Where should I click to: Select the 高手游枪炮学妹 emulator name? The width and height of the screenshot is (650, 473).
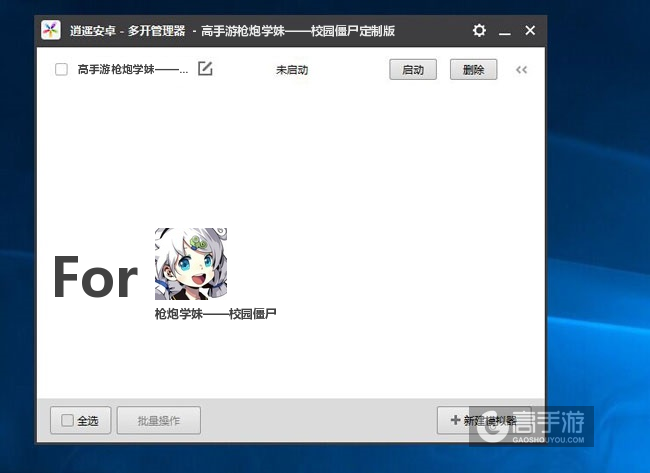(133, 70)
